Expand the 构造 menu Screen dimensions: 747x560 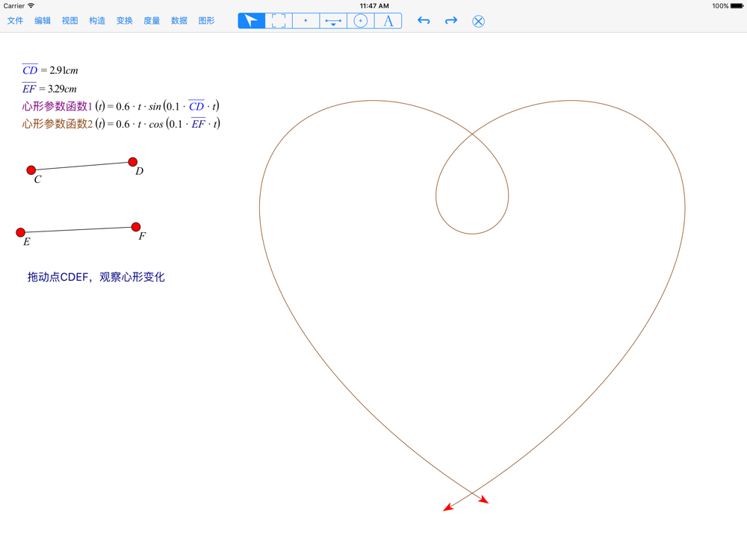97,21
